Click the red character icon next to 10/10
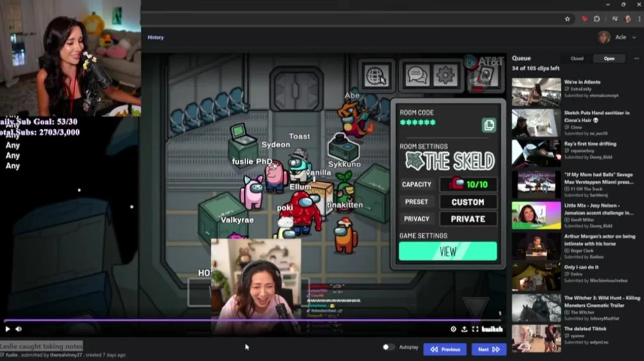 coord(456,183)
